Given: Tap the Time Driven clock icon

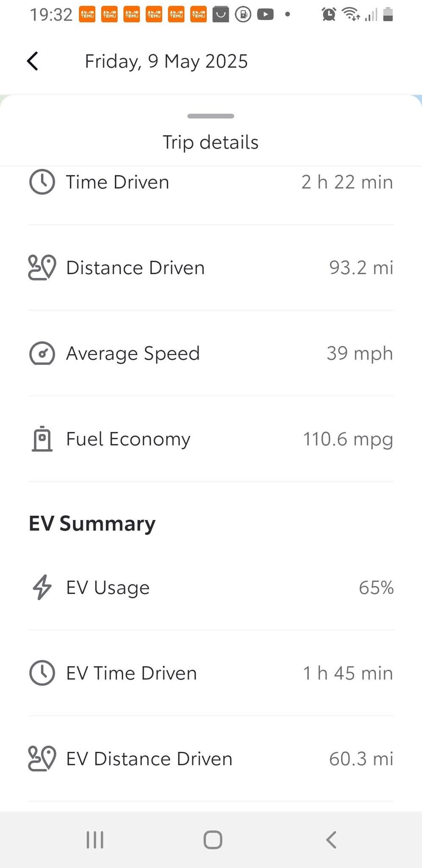Looking at the screenshot, I should 42,182.
